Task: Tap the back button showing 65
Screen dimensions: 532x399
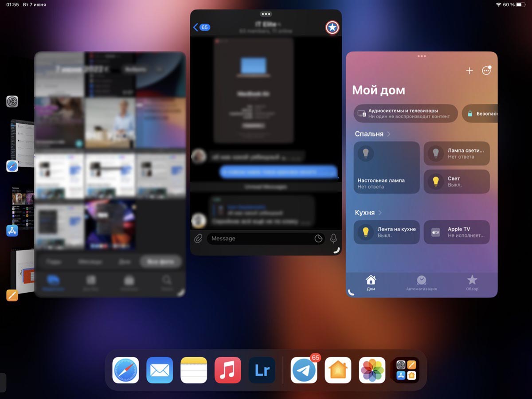Action: pyautogui.click(x=202, y=27)
